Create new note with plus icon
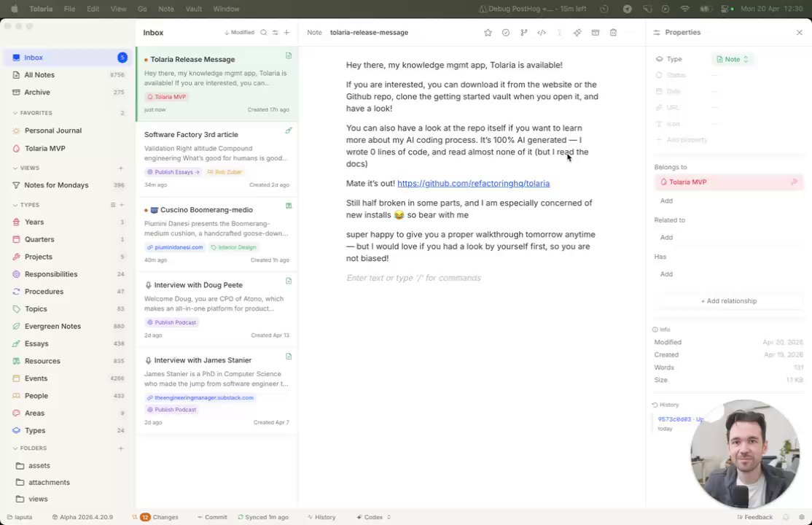The image size is (812, 525). coord(287,33)
